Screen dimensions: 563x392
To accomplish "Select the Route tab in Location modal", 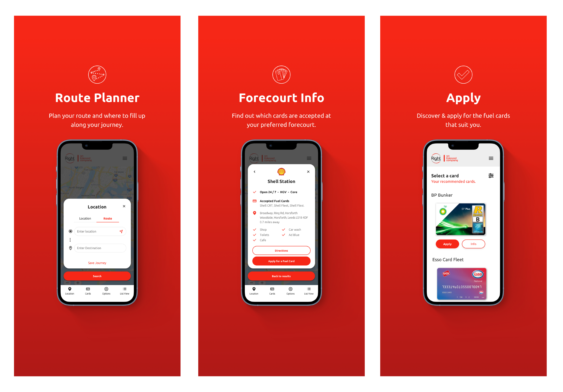I will 108,218.
